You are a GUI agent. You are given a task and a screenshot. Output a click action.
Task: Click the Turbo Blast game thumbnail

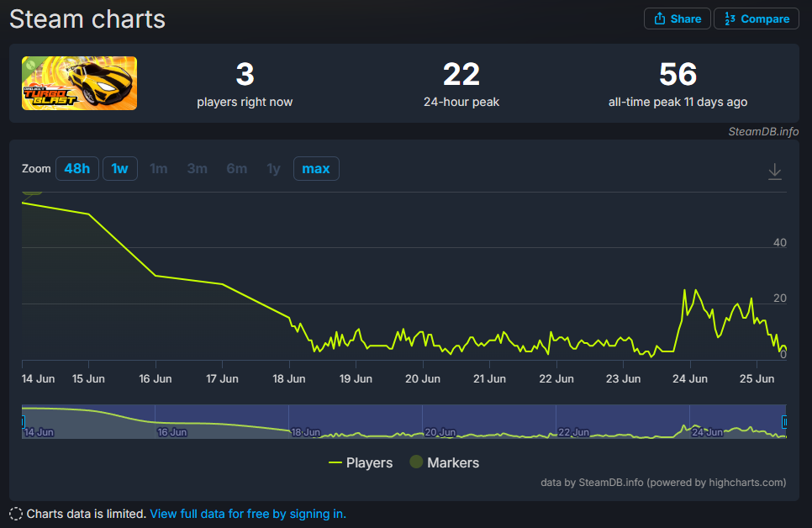coord(79,83)
